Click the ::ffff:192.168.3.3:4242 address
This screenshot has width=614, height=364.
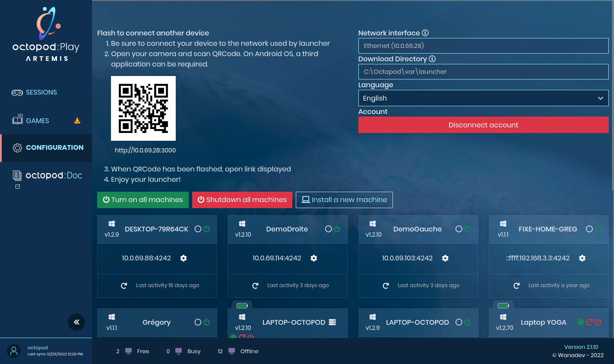tap(538, 258)
